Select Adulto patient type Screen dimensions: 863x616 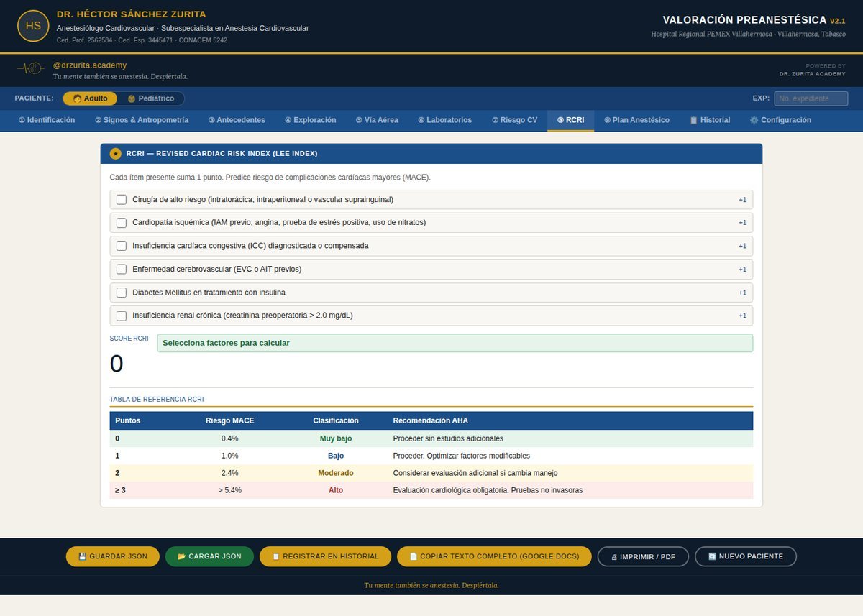click(90, 98)
